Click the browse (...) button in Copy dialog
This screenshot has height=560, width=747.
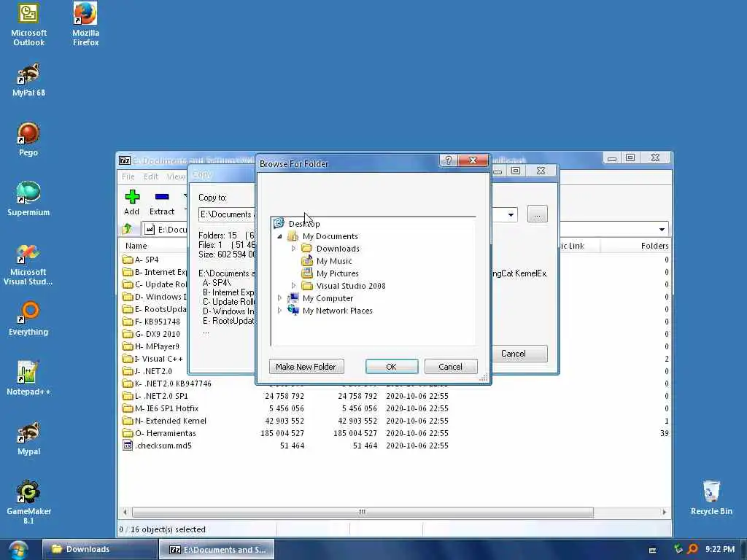[538, 215]
